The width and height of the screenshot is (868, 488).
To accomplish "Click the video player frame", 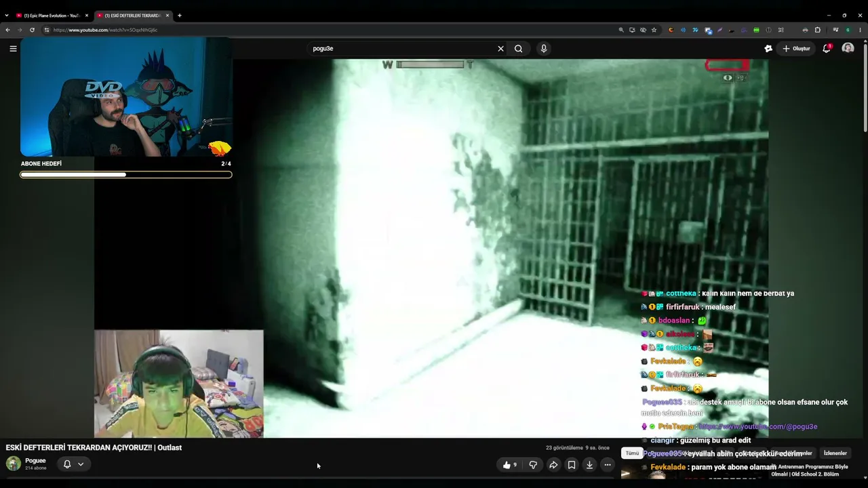I will click(431, 248).
